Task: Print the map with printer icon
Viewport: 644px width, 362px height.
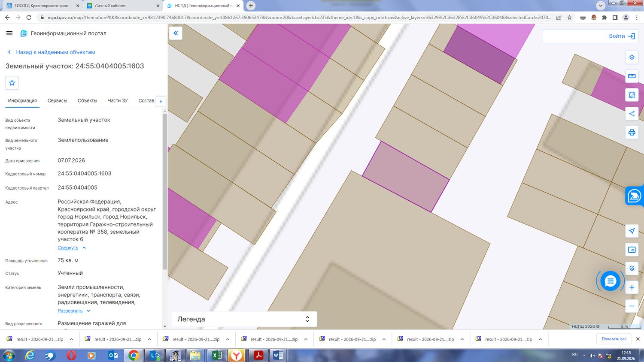Action: click(x=632, y=133)
